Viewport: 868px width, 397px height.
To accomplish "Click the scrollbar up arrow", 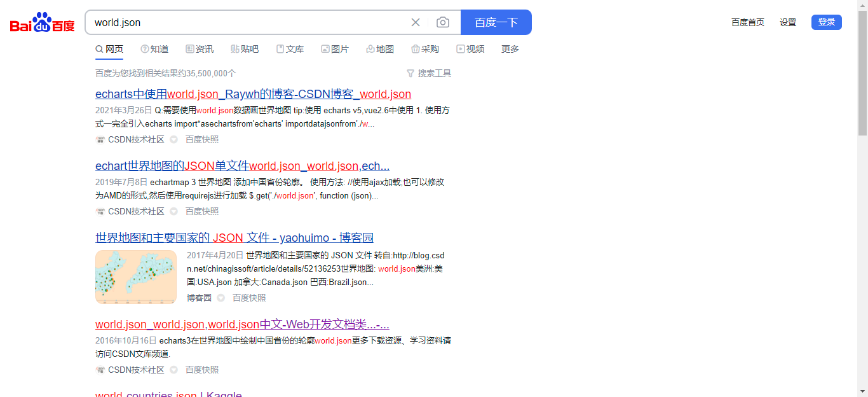I will (x=862, y=5).
